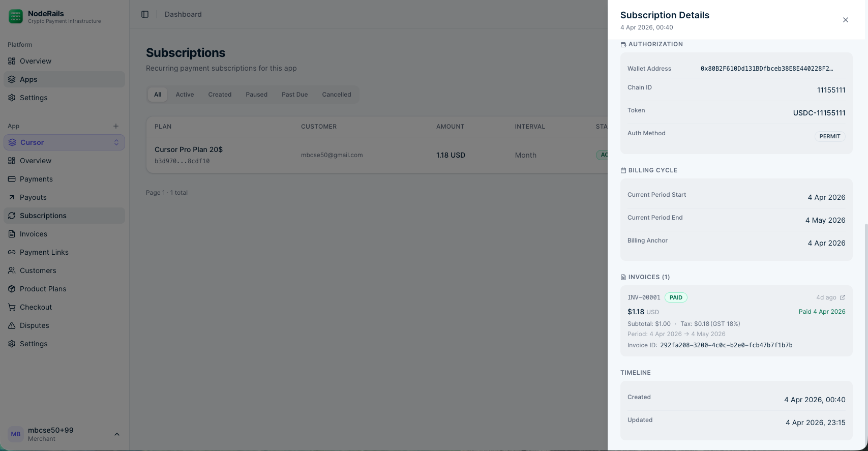The width and height of the screenshot is (868, 451).
Task: Go to Payouts in sidebar
Action: tap(64, 197)
